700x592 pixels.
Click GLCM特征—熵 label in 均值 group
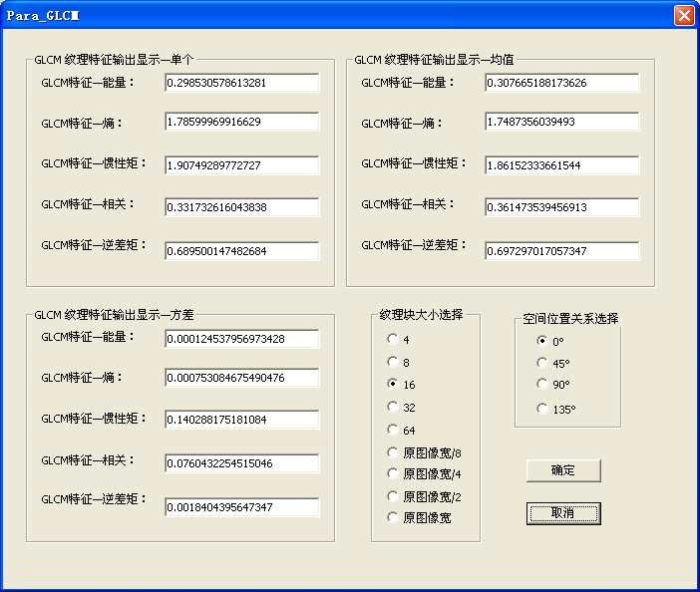point(402,124)
